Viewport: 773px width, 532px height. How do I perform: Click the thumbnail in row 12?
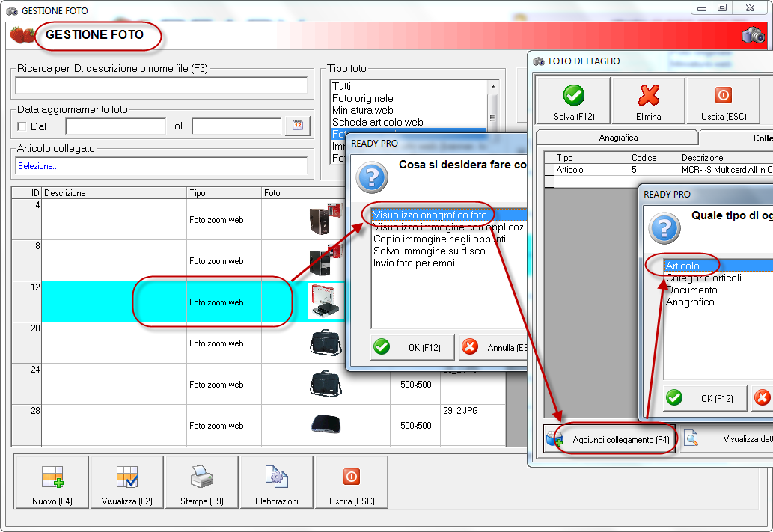tap(326, 301)
